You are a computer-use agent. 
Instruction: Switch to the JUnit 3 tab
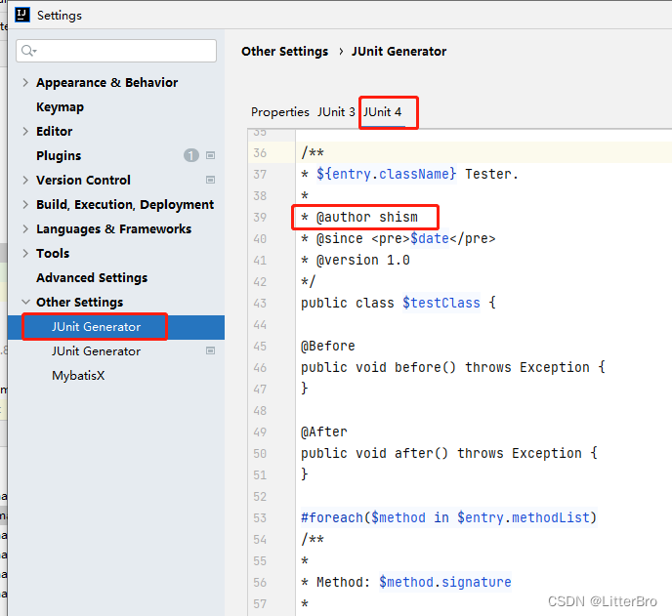tap(336, 112)
